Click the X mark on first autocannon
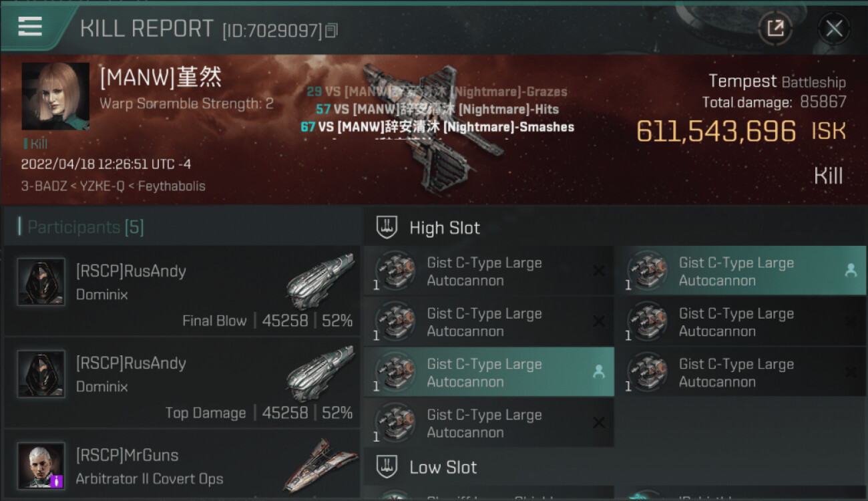The image size is (868, 501). (598, 271)
